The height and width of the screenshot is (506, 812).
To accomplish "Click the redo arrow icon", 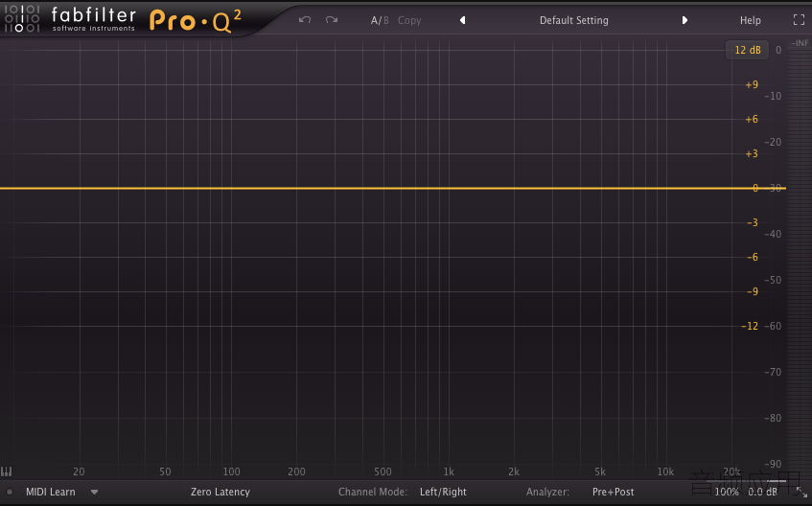I will pos(332,20).
